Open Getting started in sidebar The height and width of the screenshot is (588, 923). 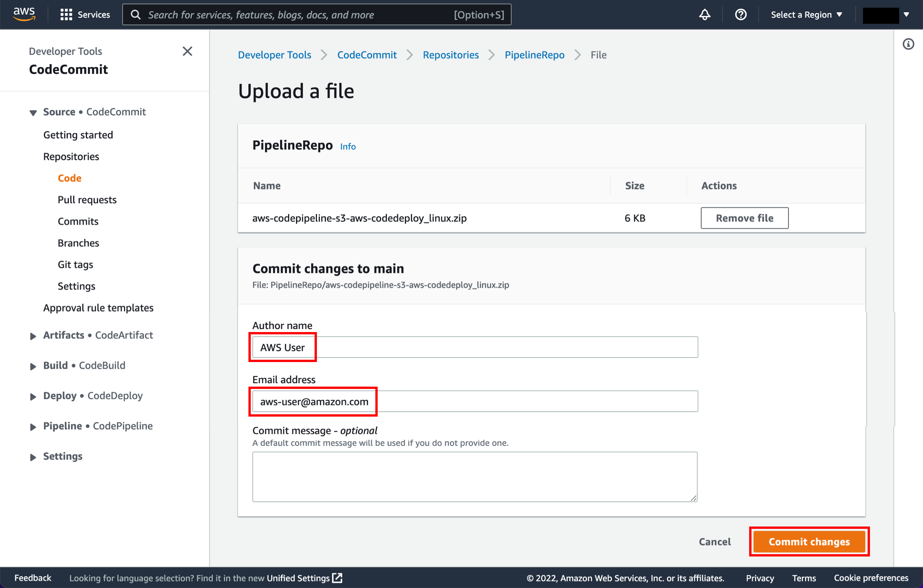click(x=78, y=135)
